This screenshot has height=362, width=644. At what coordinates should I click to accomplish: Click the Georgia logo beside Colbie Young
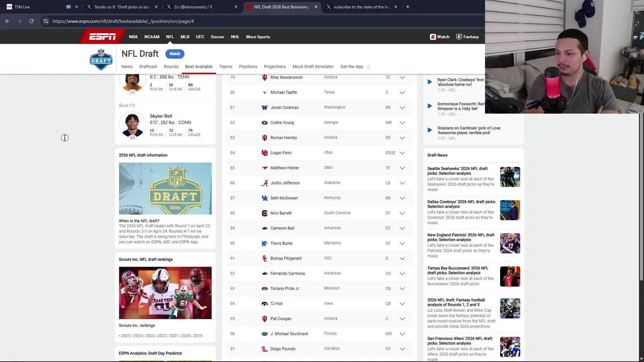[x=265, y=123]
